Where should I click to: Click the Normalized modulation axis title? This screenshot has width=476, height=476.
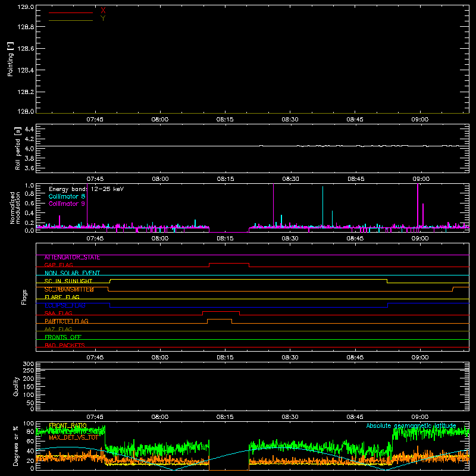(15, 208)
